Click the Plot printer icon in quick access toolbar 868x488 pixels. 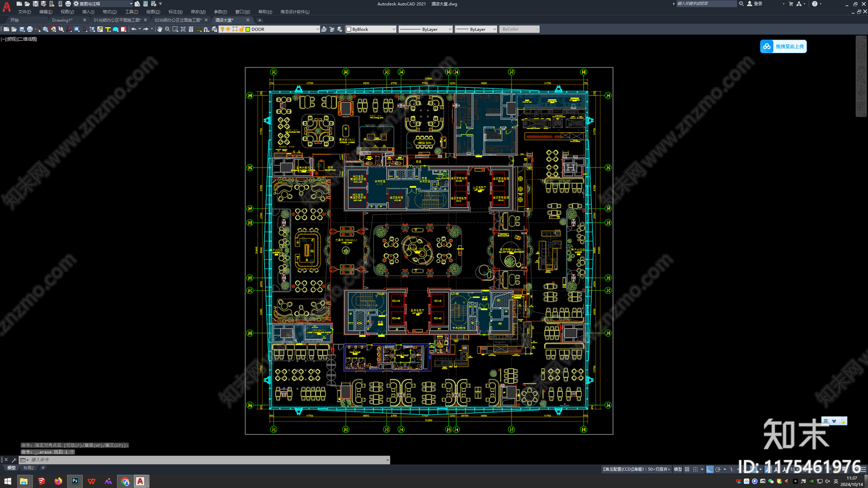(68, 4)
